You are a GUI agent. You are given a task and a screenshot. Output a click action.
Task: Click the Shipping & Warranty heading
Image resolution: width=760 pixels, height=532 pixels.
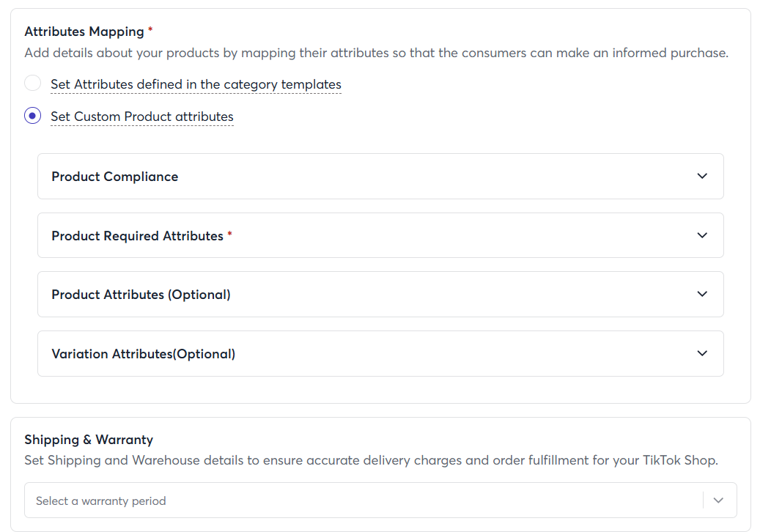pos(89,440)
